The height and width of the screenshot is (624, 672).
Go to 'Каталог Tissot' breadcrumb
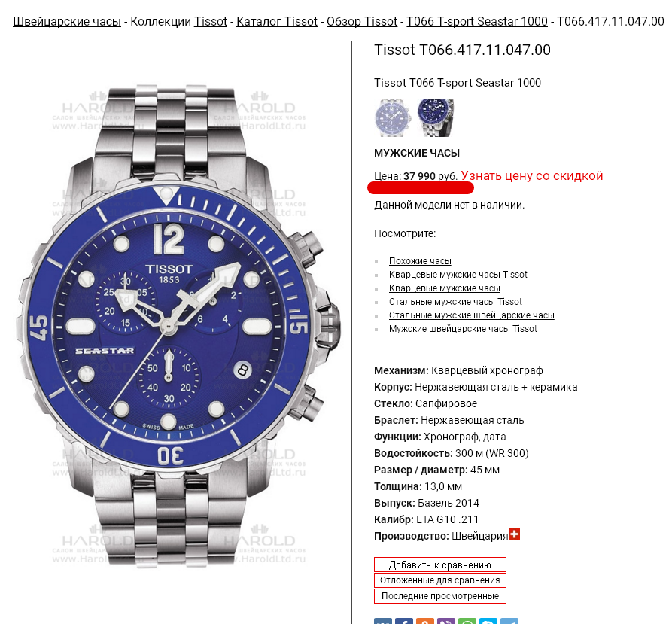(277, 21)
